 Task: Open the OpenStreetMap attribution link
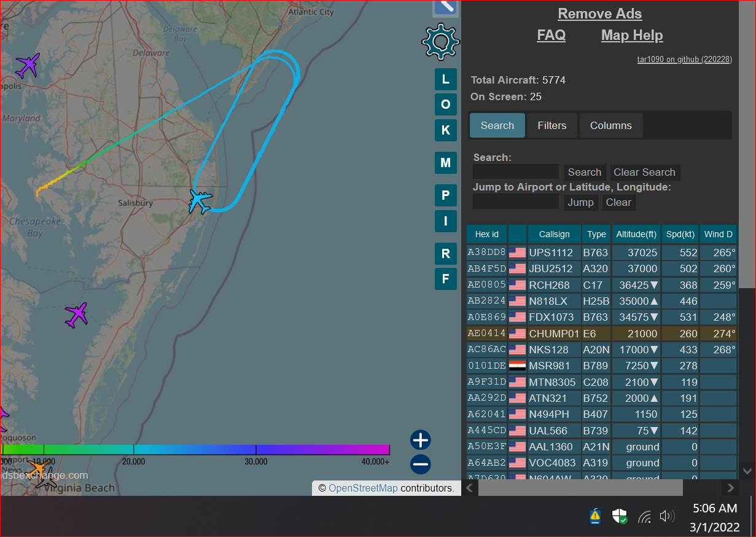pos(364,488)
